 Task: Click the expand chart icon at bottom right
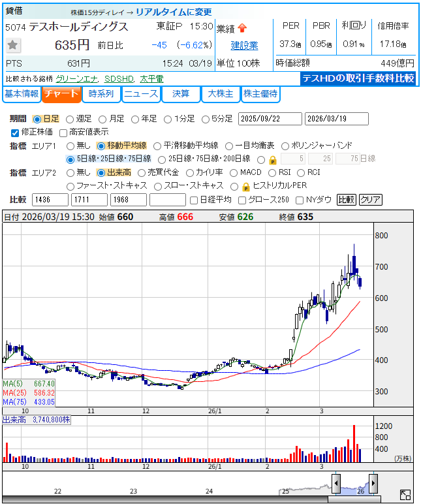click(405, 495)
